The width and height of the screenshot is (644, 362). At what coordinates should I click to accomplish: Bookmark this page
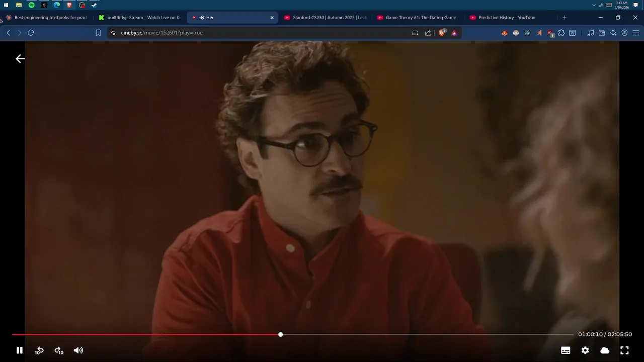point(98,33)
